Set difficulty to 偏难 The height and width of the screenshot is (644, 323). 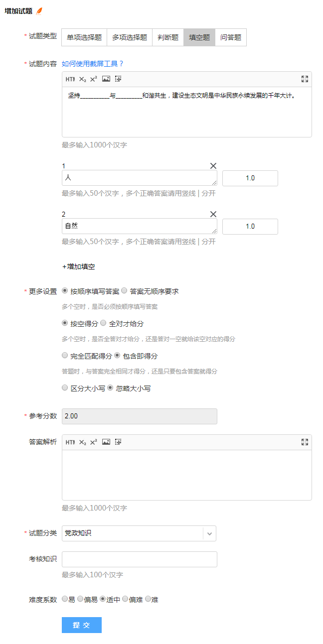coord(125,599)
